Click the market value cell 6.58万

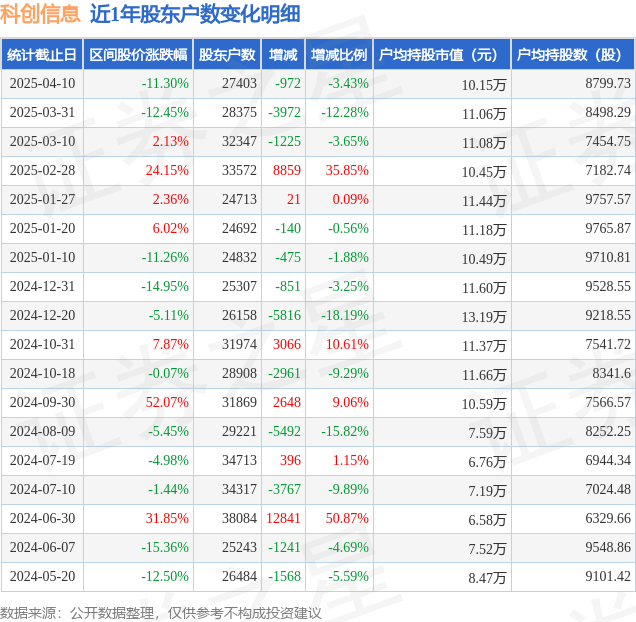(487, 520)
